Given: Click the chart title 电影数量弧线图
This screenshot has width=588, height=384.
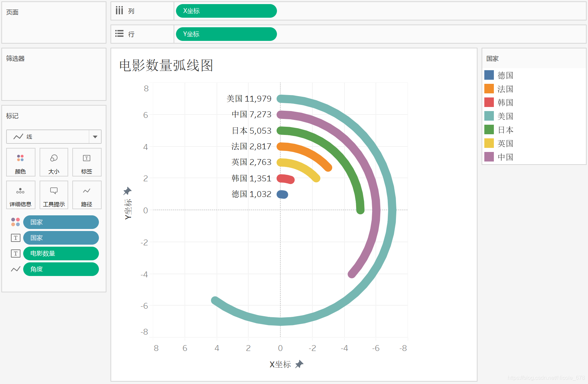Looking at the screenshot, I should [x=166, y=65].
